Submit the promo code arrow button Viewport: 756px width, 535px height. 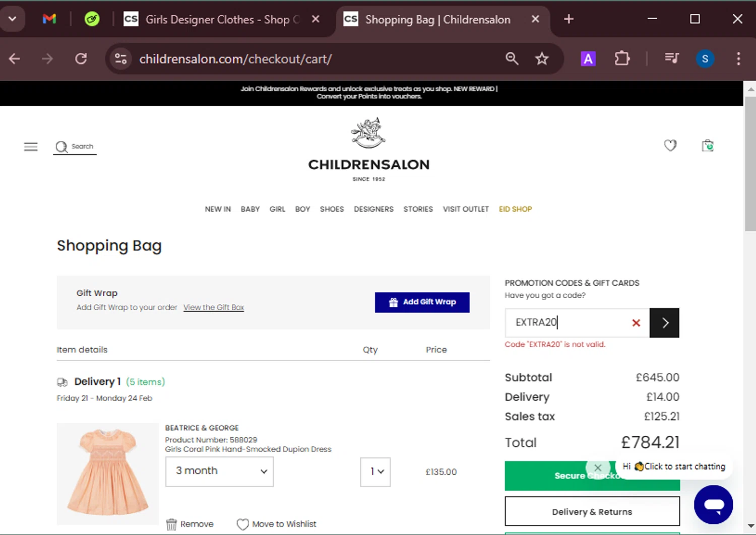click(664, 323)
